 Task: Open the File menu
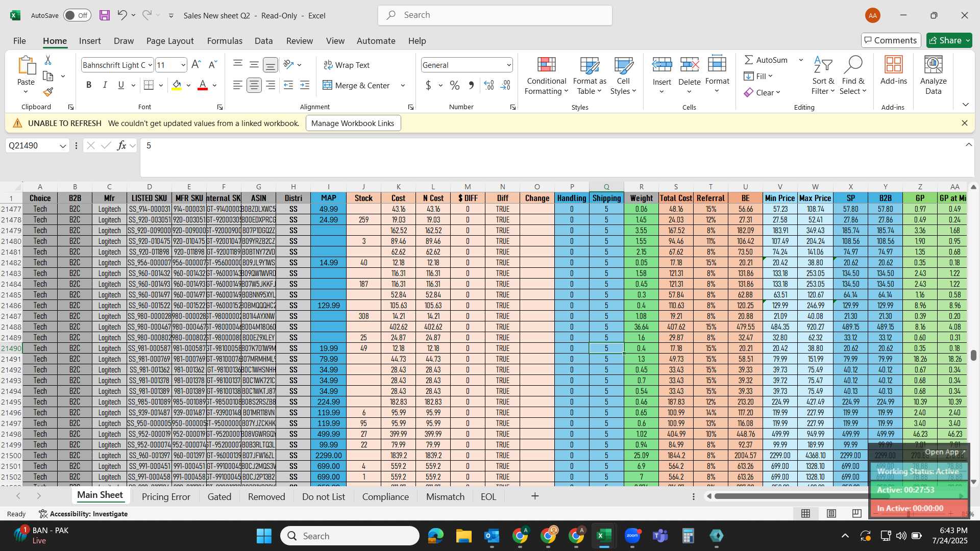click(x=19, y=41)
